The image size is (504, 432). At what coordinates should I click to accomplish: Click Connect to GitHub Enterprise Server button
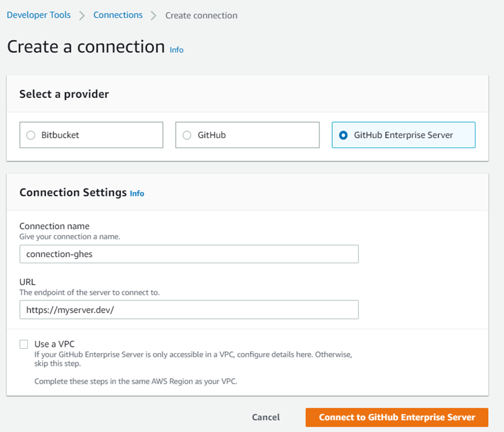coord(396,417)
